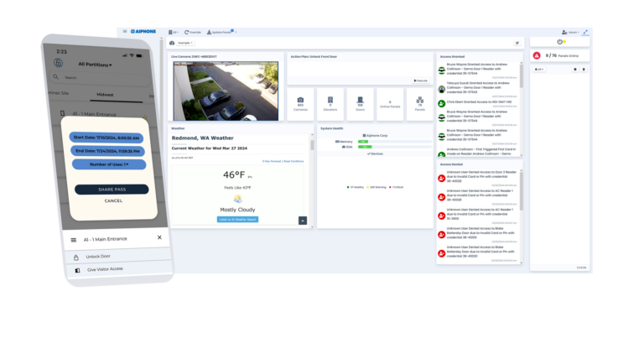
Task: Click the first Bruce Wayne avatar in Access Granted
Action: pyautogui.click(x=442, y=70)
